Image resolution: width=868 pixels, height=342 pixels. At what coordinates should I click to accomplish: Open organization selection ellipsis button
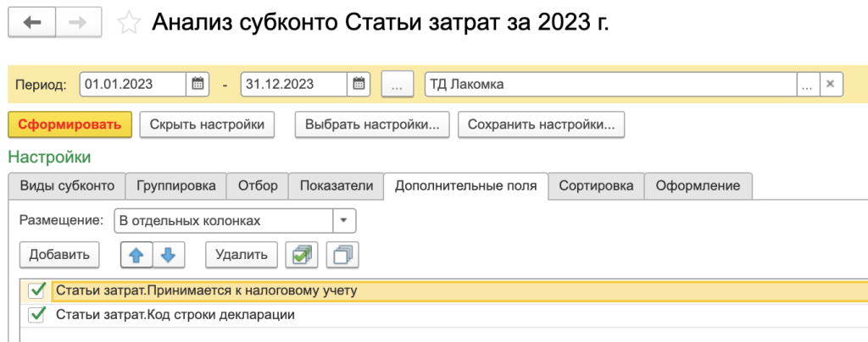tap(808, 84)
